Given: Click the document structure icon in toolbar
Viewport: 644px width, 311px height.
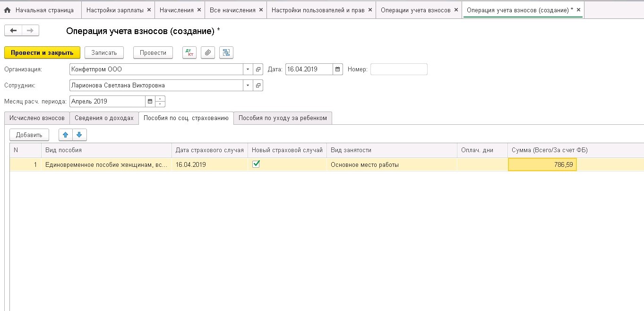Looking at the screenshot, I should tap(226, 53).
